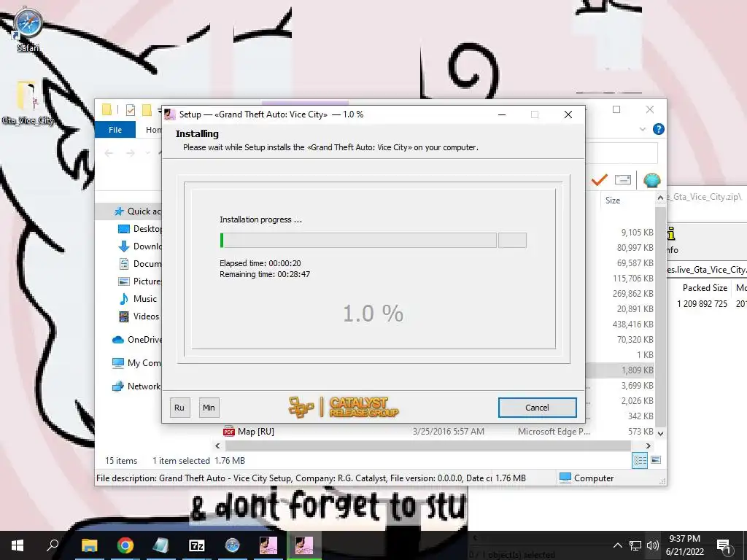Click File Explorer vertical scrollbar down arrow
The width and height of the screenshot is (747, 560).
[660, 433]
